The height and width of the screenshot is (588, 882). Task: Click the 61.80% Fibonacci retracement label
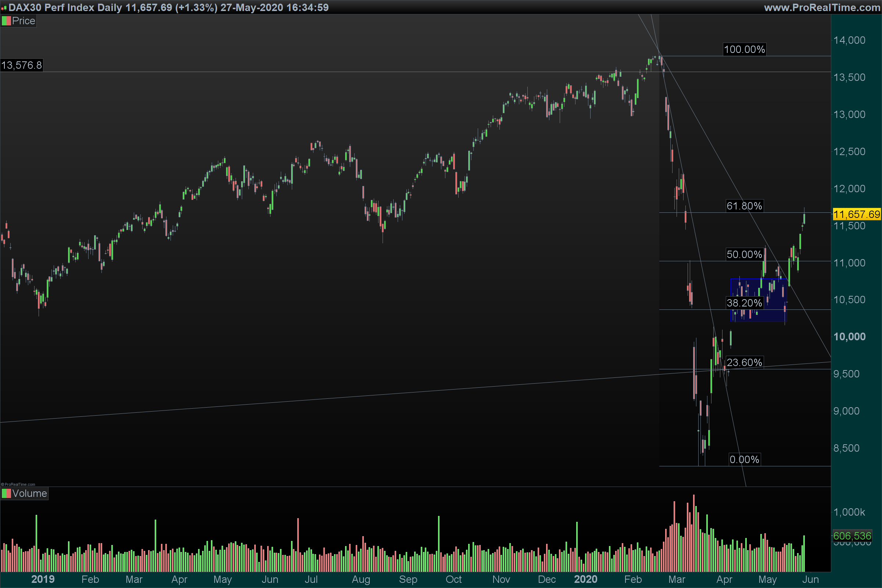745,206
